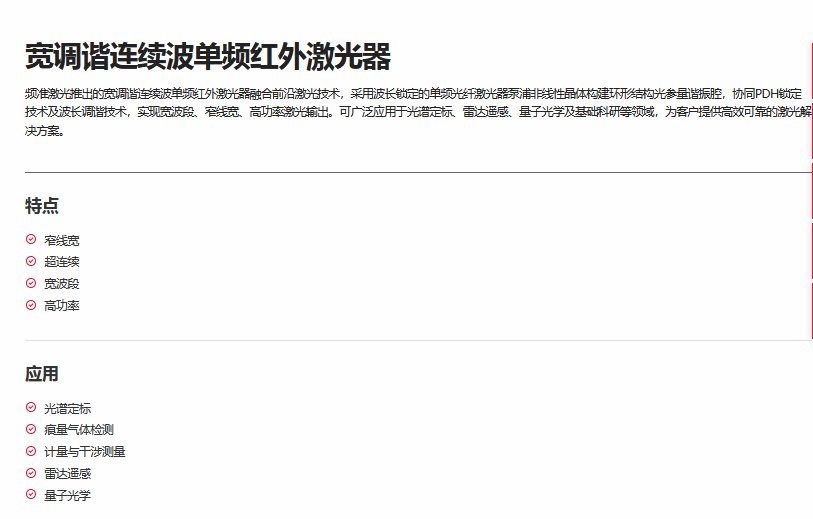813x519 pixels.
Task: Click the 应用 section heading
Action: (42, 374)
